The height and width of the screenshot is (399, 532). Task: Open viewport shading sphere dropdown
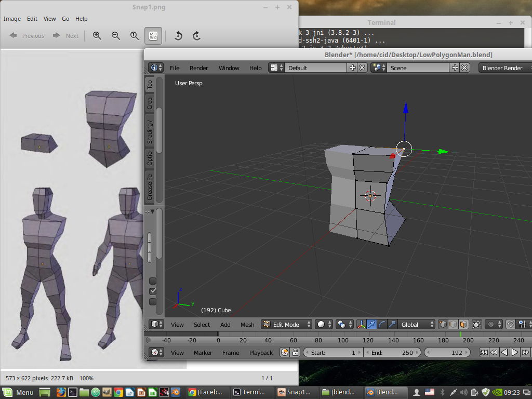click(324, 324)
